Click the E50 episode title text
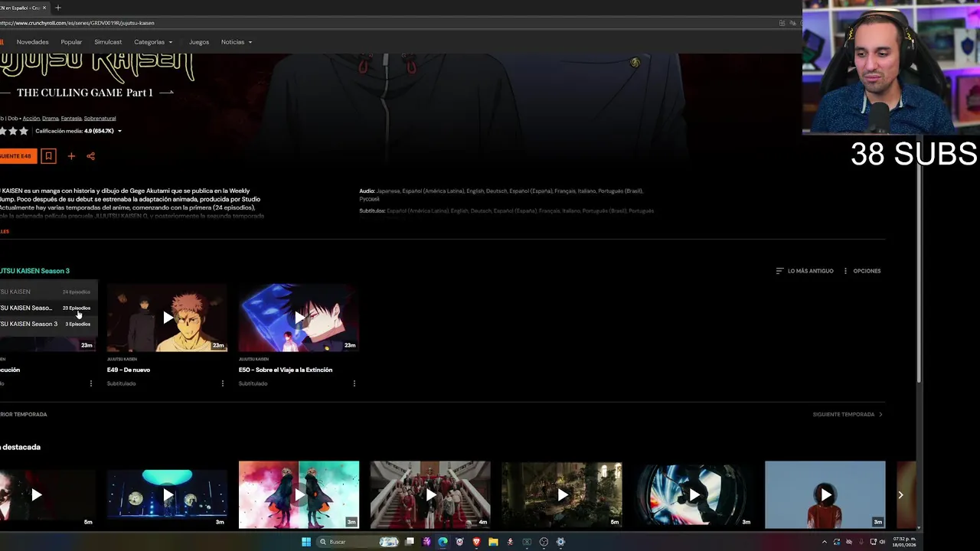The width and height of the screenshot is (980, 551). coord(286,370)
